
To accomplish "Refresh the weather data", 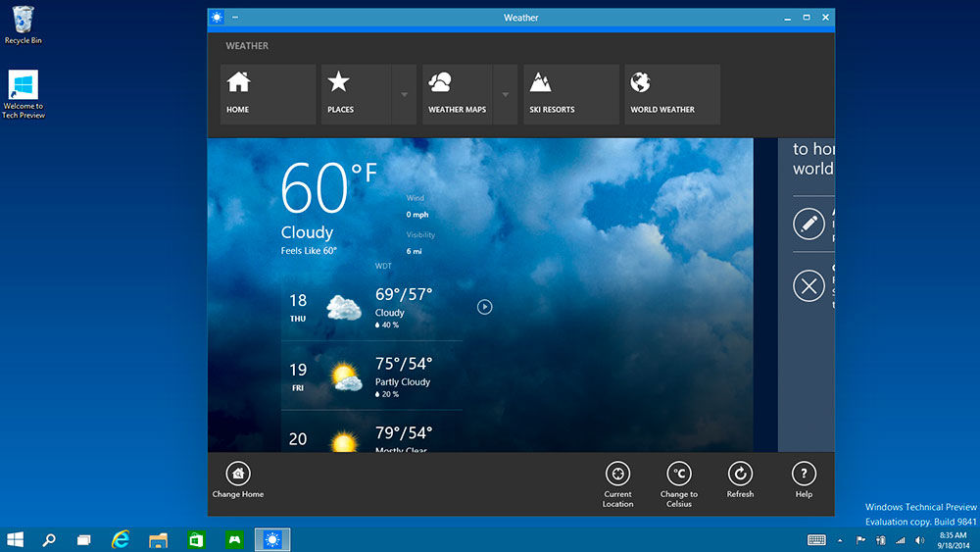I will (740, 474).
